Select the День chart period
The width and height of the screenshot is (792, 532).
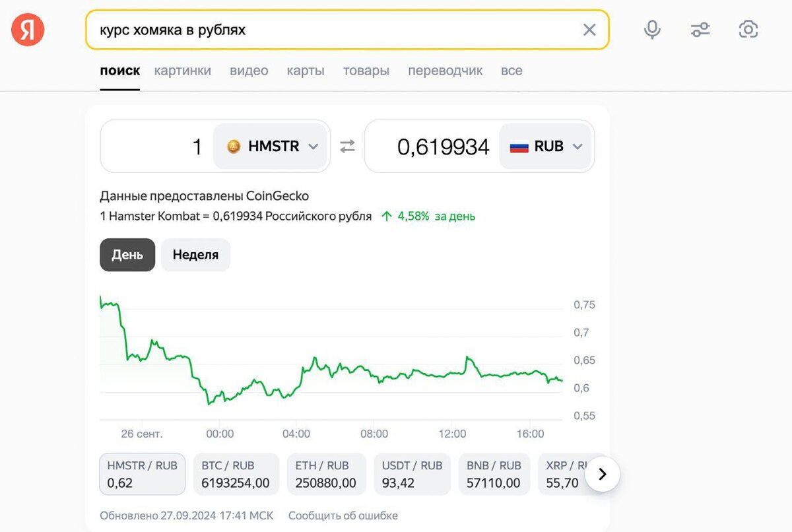pos(127,255)
